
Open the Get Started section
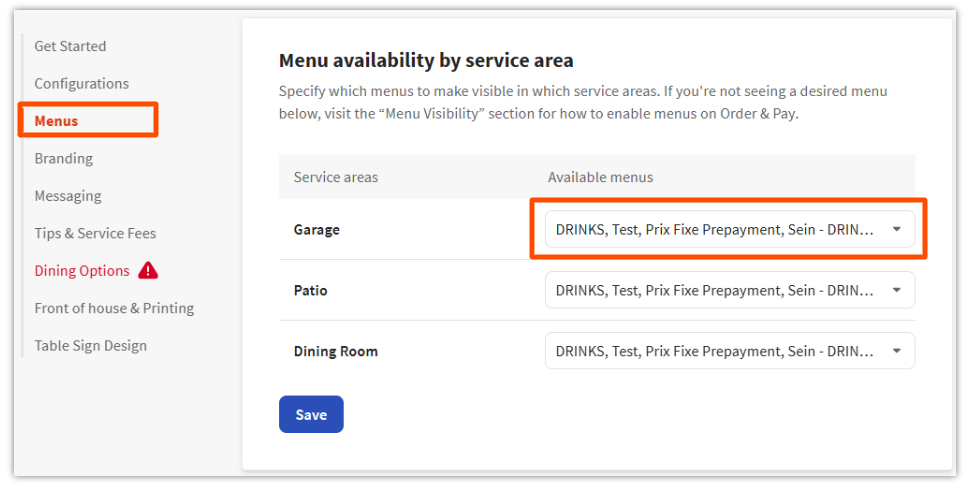click(70, 46)
